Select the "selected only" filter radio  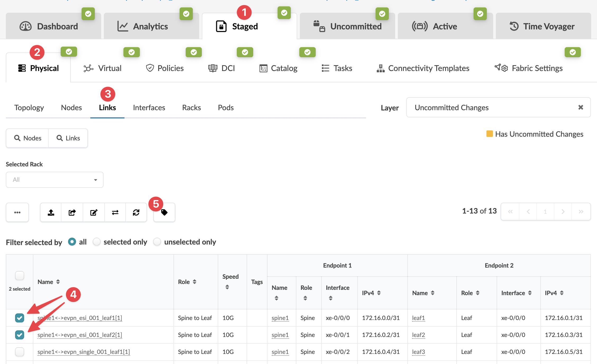click(x=97, y=242)
